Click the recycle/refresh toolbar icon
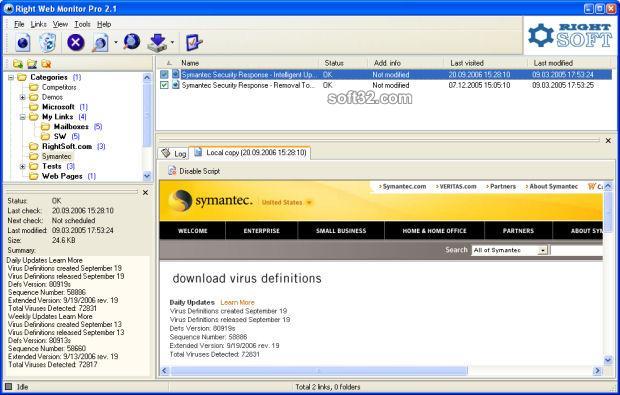The image size is (620, 395). (47, 42)
